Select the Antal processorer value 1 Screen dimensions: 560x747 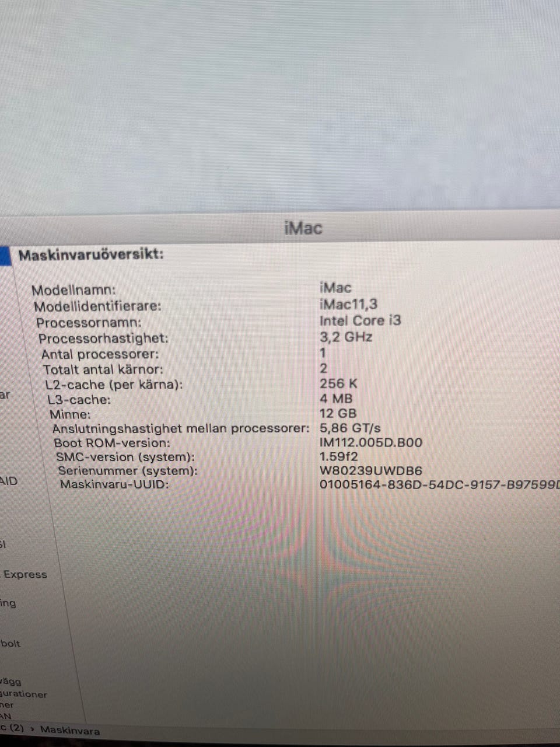323,352
